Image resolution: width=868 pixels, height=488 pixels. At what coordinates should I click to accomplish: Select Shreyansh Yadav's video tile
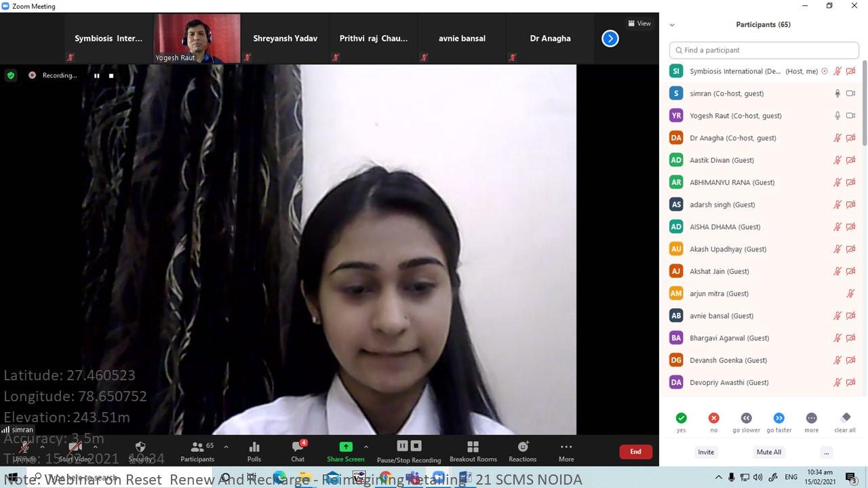coord(285,39)
